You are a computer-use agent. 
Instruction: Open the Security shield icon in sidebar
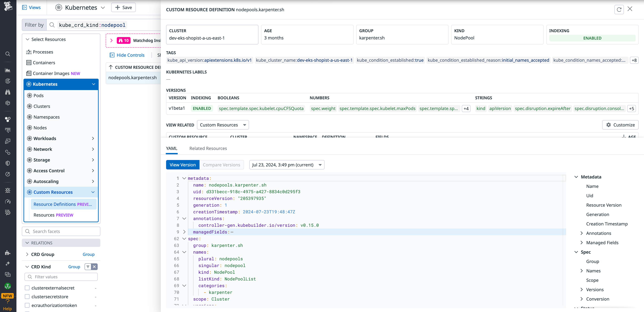tap(8, 163)
